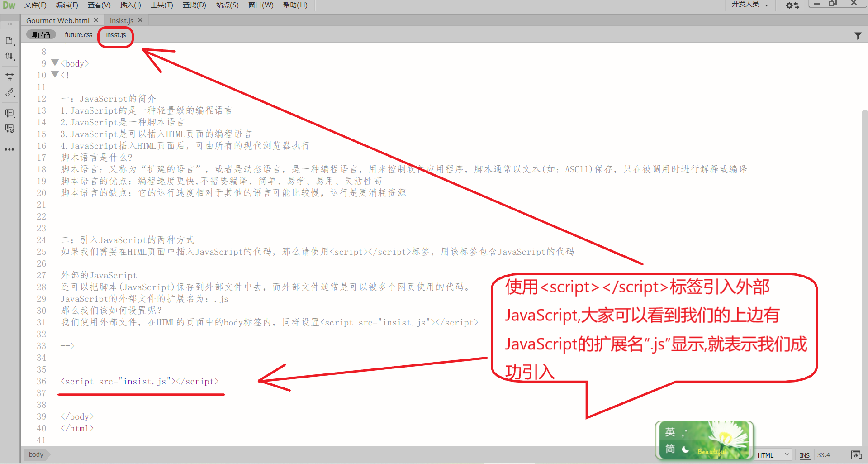The width and height of the screenshot is (868, 464).
Task: Click the remove comment icon
Action: coord(9,129)
